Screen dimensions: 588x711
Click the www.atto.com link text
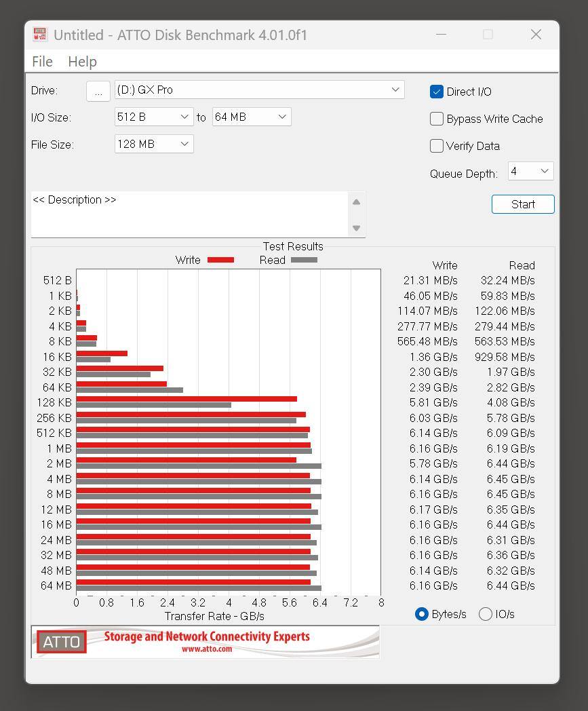pyautogui.click(x=207, y=649)
